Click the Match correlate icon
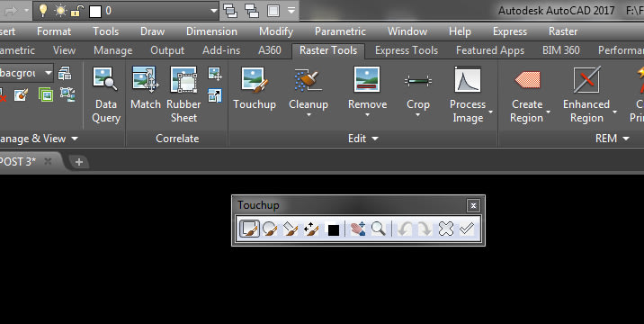644x324 pixels. click(x=146, y=79)
